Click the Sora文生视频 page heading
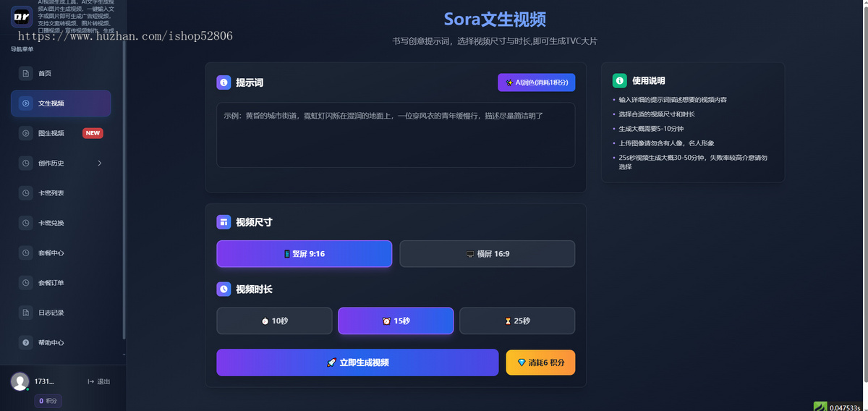 coord(495,19)
